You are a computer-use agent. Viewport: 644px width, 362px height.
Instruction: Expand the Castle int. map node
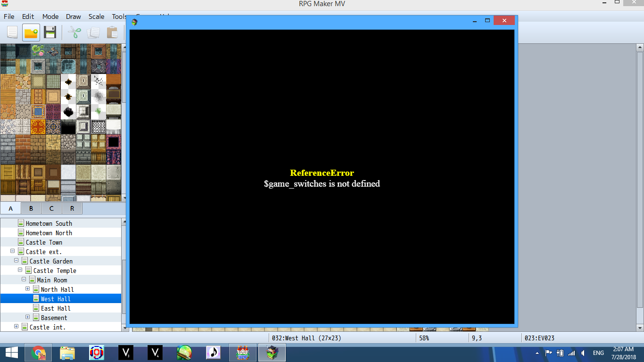17,327
